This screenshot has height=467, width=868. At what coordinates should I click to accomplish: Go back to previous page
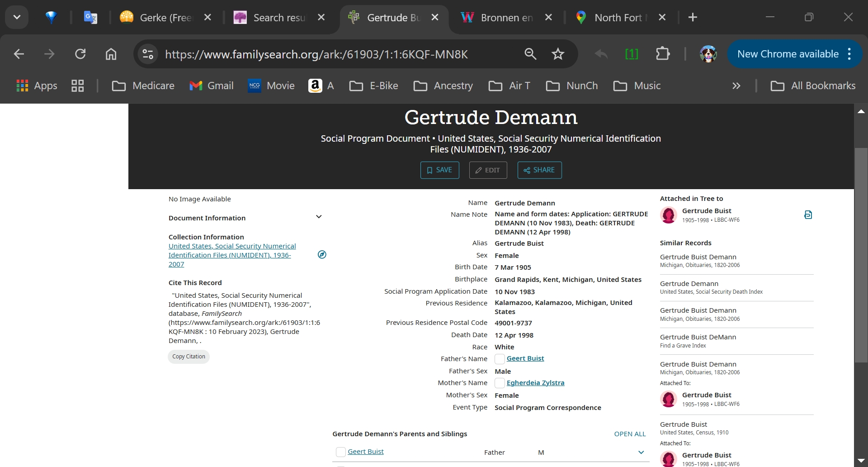click(x=19, y=54)
